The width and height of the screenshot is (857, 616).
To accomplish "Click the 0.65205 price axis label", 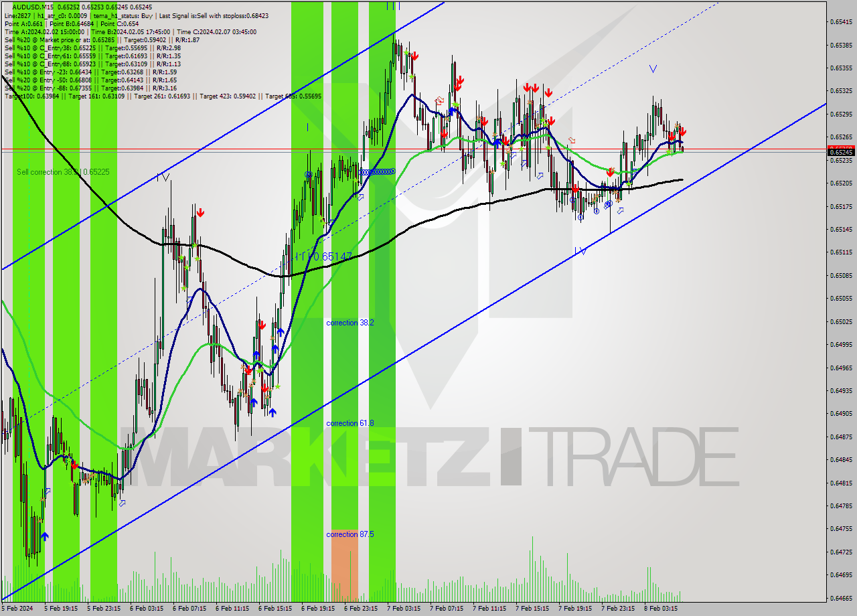I will tap(841, 183).
